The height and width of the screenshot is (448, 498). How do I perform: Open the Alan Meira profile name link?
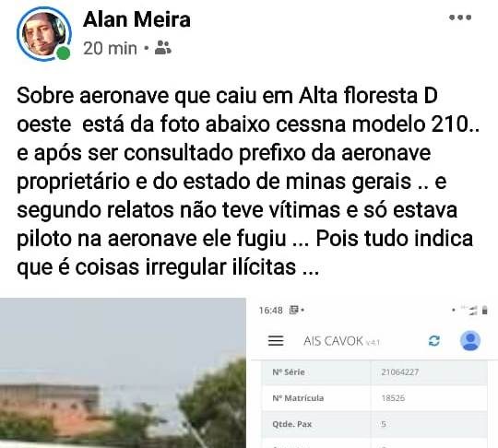point(136,19)
